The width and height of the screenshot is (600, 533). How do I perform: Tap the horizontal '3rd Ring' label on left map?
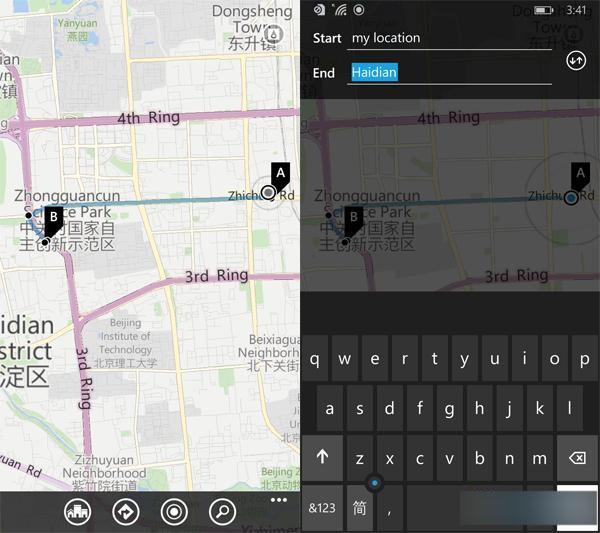coord(217,275)
